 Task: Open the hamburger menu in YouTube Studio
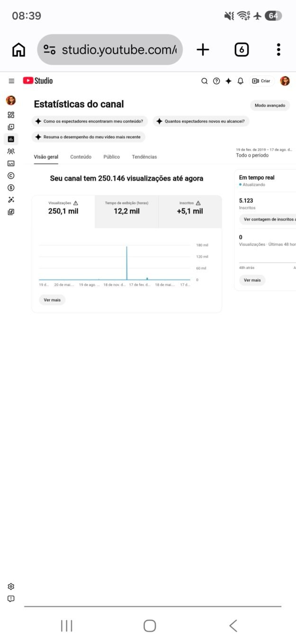point(11,81)
